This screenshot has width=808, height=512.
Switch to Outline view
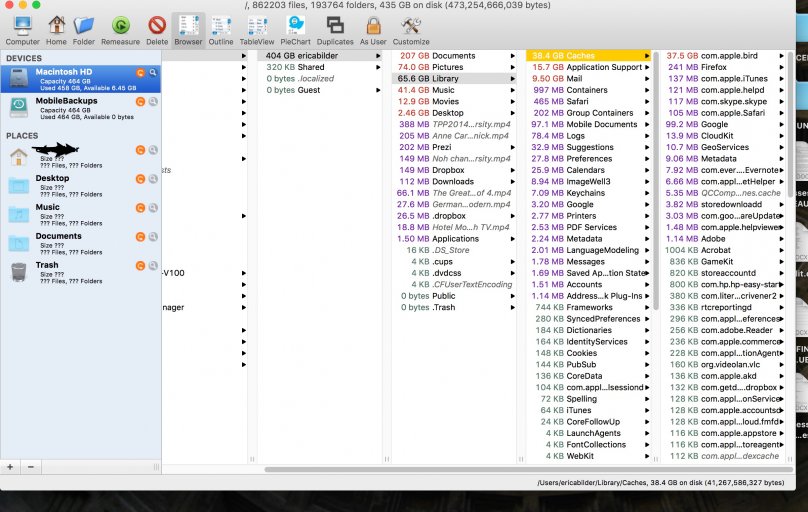click(x=221, y=27)
